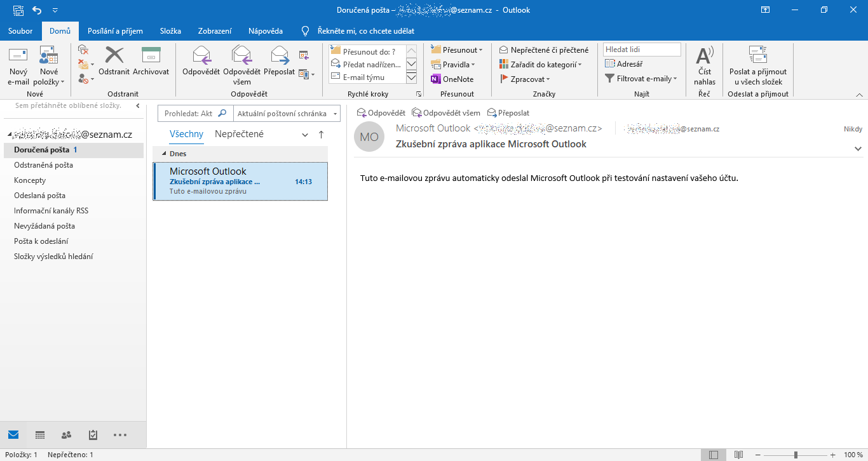
Task: Reverse sort order with the up arrow
Action: pyautogui.click(x=321, y=135)
